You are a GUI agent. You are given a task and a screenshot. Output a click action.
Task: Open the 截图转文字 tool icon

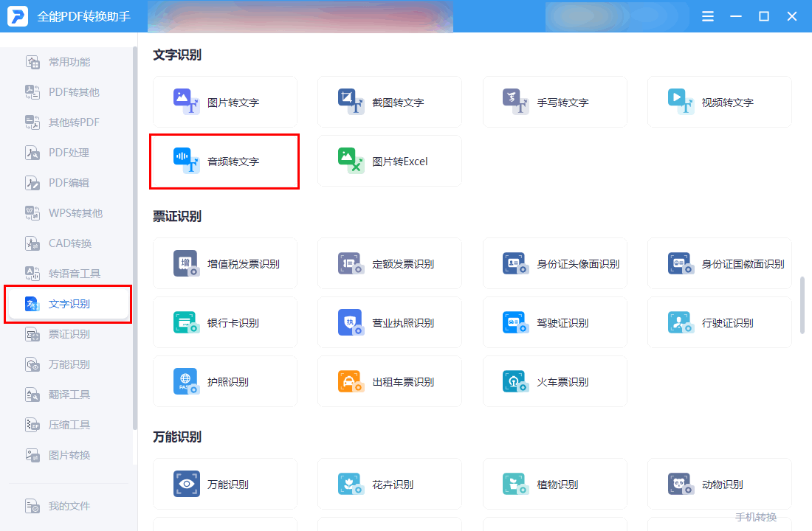point(351,102)
